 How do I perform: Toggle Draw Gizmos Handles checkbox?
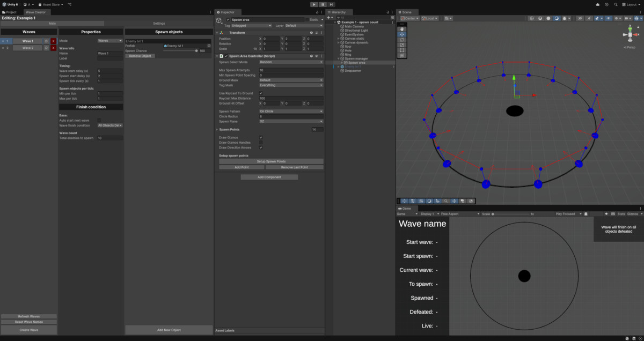[x=261, y=143]
